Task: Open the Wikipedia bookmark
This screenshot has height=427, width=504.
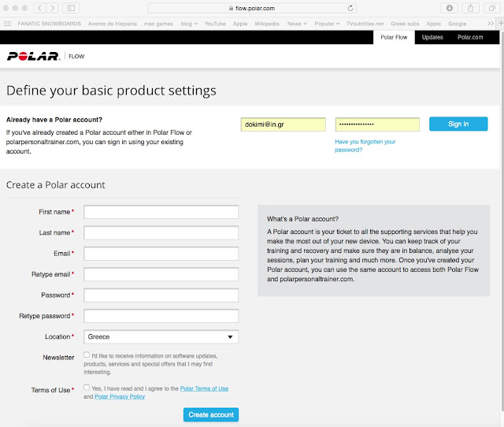Action: (267, 24)
